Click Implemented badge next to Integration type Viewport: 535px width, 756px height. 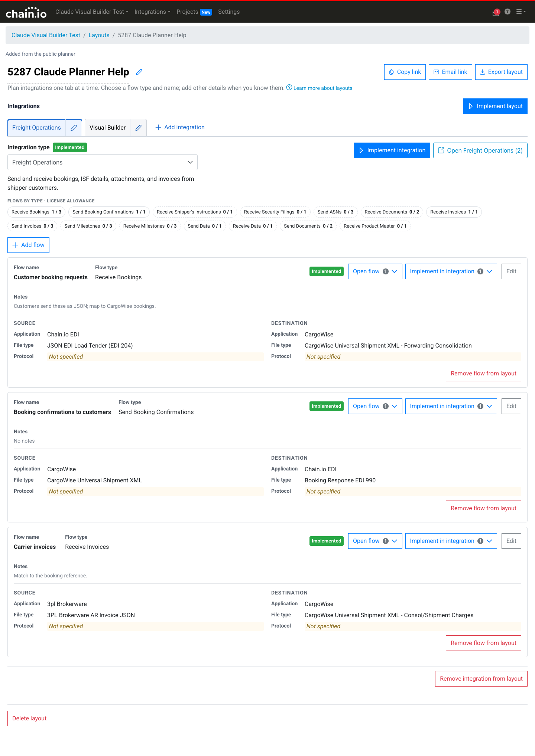pyautogui.click(x=70, y=147)
